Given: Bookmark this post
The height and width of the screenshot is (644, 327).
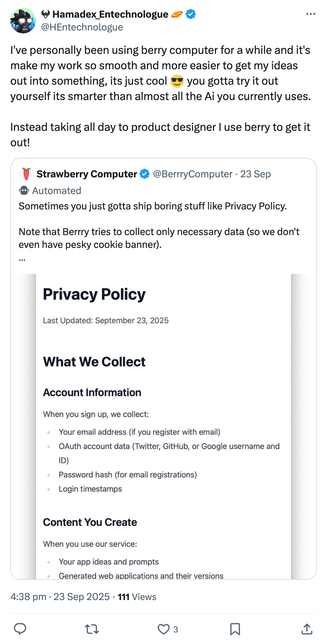Looking at the screenshot, I should (x=235, y=629).
